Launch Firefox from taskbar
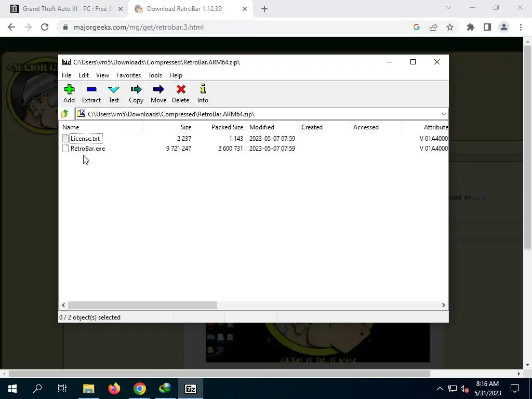This screenshot has width=532, height=399. point(114,389)
